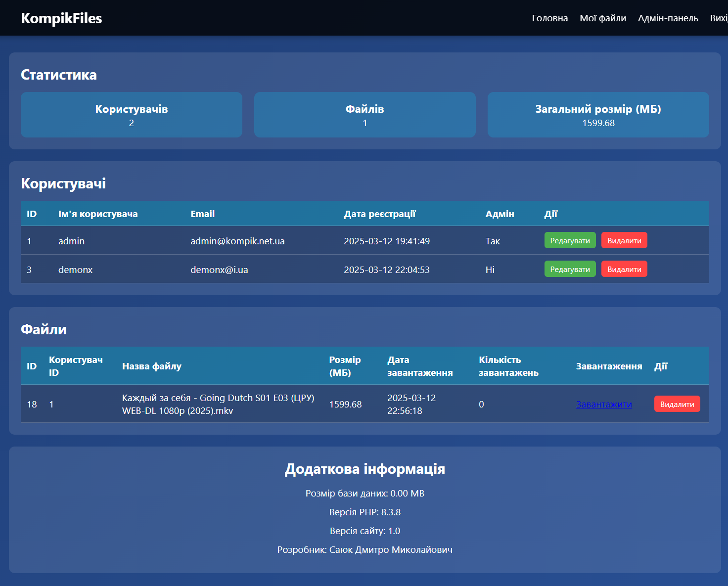Select the demonx@i.ua email cell
Viewport: 728px width, 586px height.
coord(219,270)
